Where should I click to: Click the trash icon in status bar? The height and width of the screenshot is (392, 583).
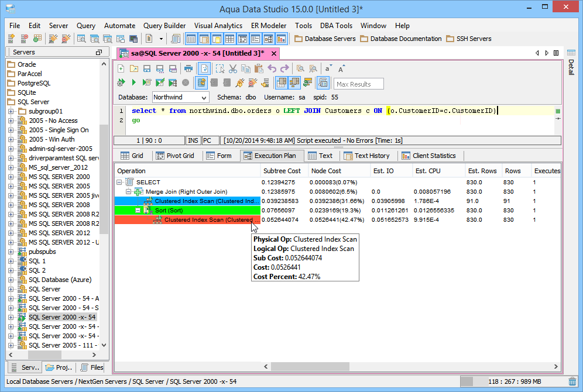(572, 381)
